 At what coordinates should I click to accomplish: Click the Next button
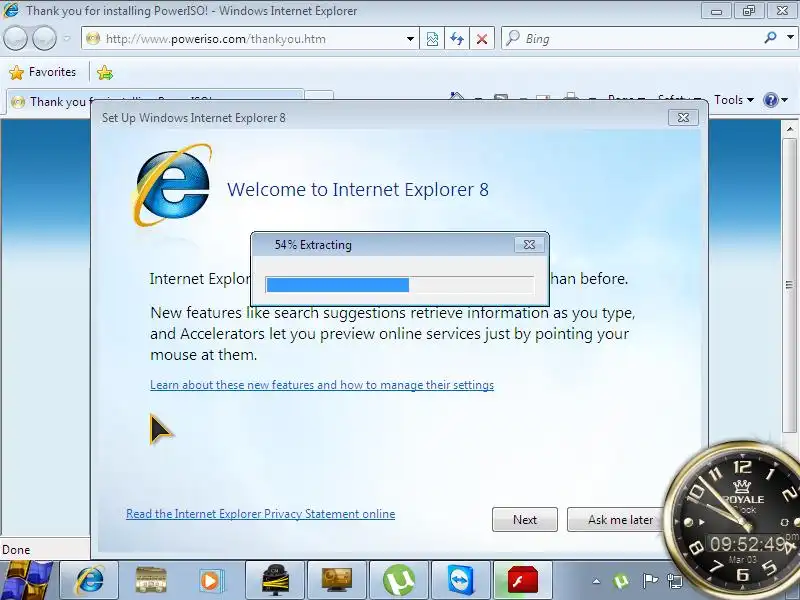[x=524, y=519]
